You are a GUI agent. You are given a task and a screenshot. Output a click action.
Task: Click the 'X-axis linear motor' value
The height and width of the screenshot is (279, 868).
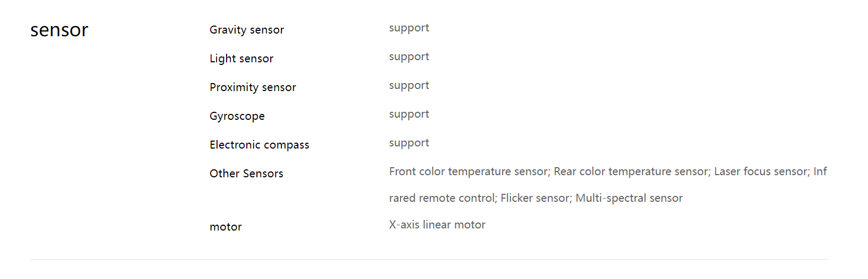pyautogui.click(x=437, y=225)
